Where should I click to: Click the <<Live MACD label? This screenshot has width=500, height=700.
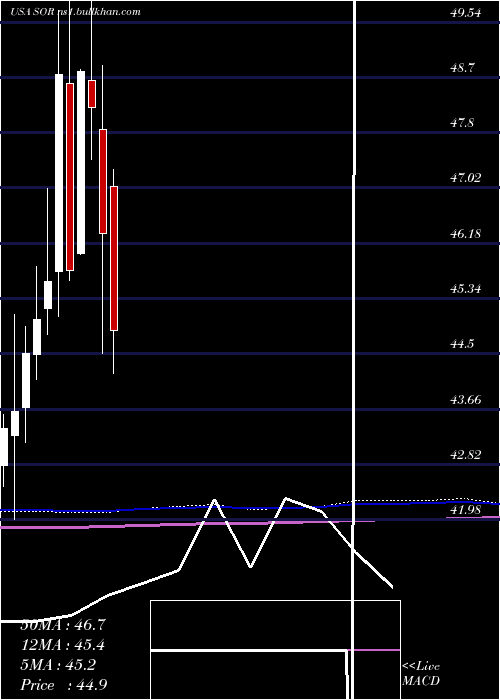421,674
